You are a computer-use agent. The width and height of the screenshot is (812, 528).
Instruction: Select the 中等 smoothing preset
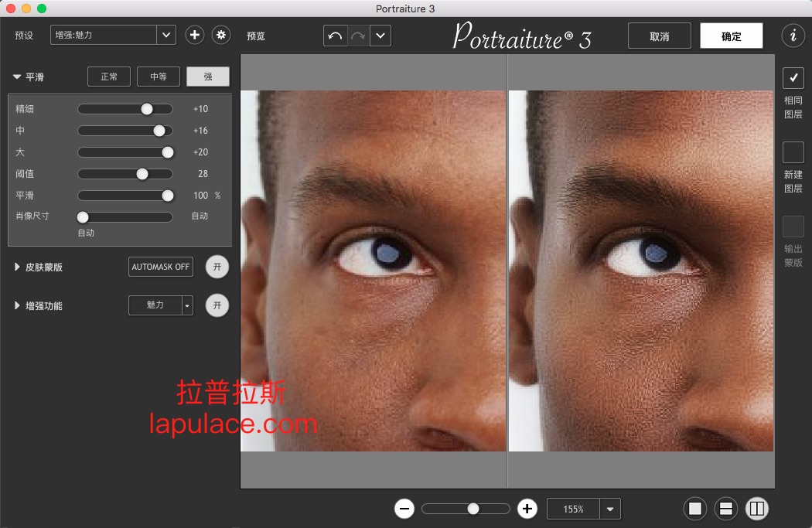click(159, 77)
